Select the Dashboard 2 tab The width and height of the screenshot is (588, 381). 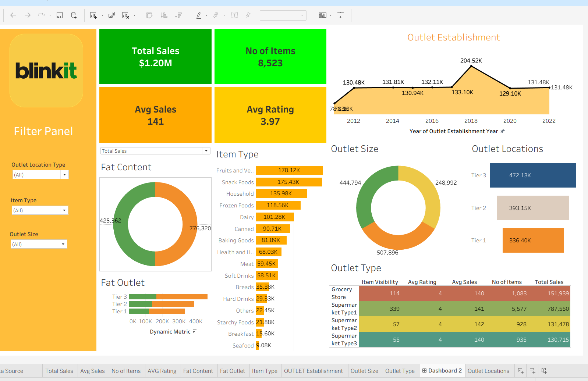click(442, 371)
